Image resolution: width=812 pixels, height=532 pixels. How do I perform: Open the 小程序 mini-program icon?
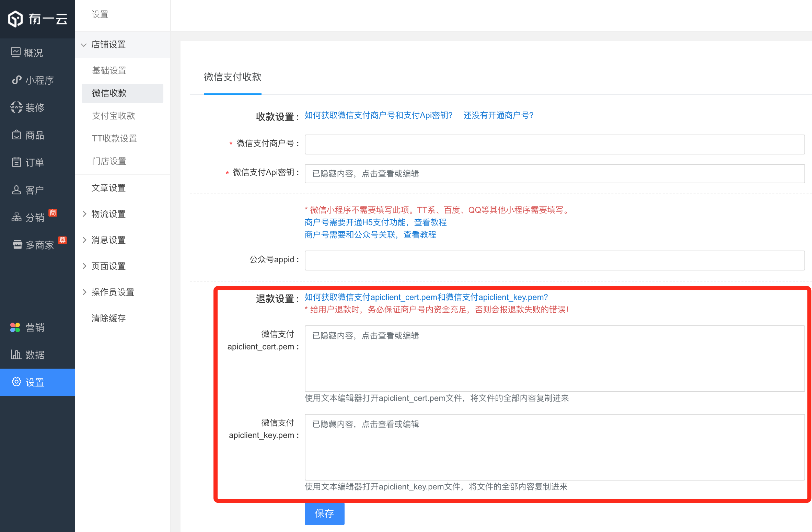tap(16, 80)
